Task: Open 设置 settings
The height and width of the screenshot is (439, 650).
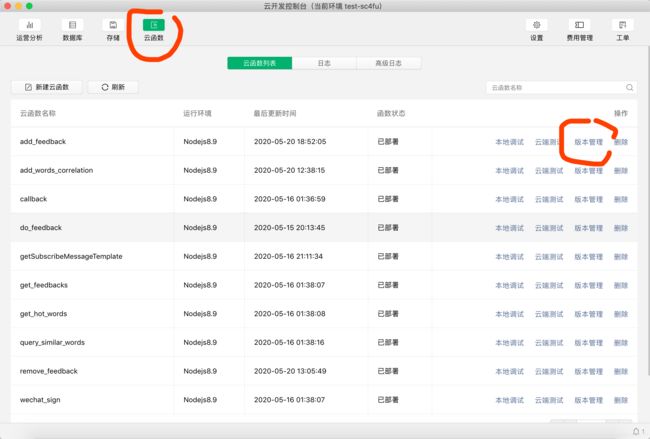Action: click(536, 30)
